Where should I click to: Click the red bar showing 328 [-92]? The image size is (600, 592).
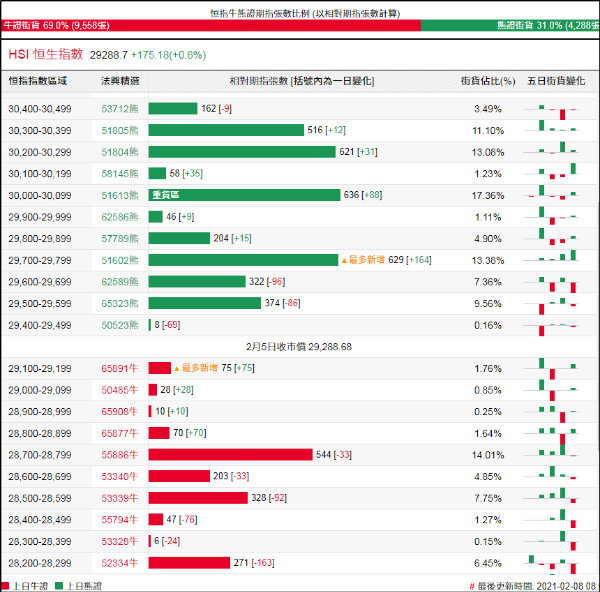pyautogui.click(x=198, y=498)
